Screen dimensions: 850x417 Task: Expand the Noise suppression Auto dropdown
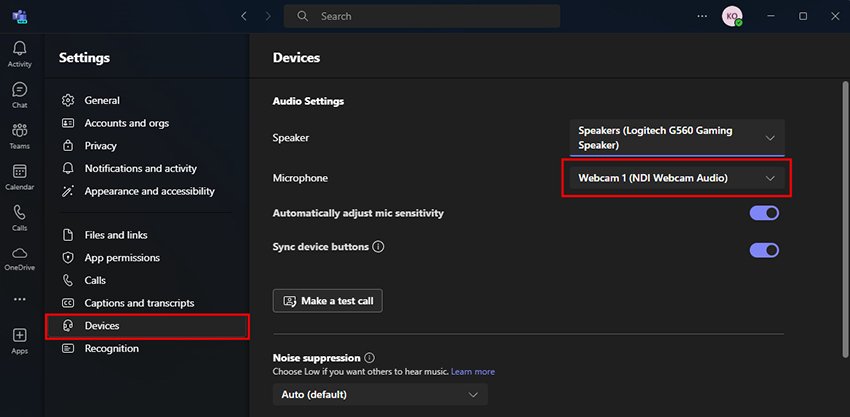tap(380, 395)
